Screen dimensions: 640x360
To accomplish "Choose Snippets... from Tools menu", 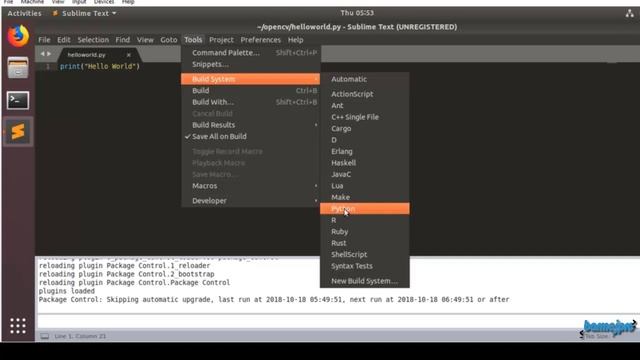I will pos(251,64).
